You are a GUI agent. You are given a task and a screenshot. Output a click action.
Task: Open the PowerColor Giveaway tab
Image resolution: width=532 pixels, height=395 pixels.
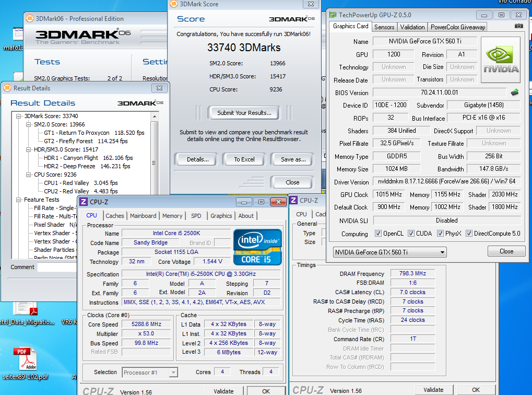click(458, 27)
